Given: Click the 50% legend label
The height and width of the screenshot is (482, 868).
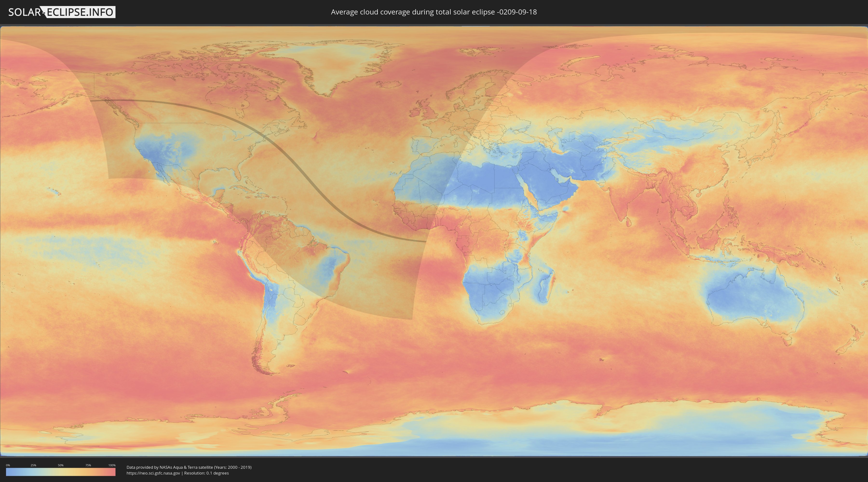Looking at the screenshot, I should (61, 465).
